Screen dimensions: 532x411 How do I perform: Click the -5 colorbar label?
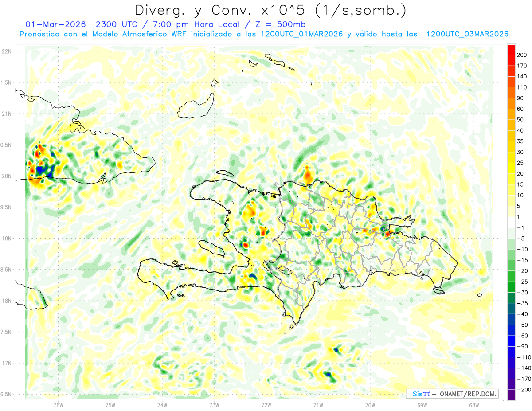(521, 239)
